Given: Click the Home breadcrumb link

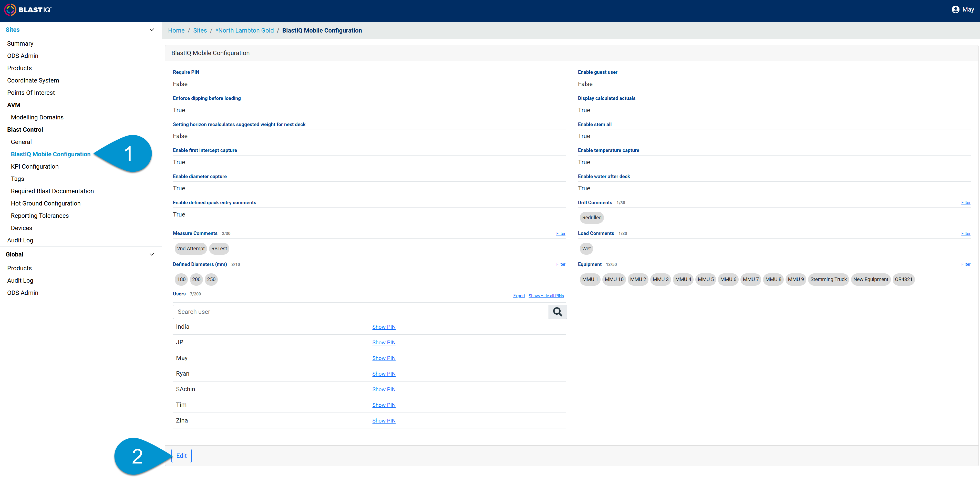Looking at the screenshot, I should 176,30.
